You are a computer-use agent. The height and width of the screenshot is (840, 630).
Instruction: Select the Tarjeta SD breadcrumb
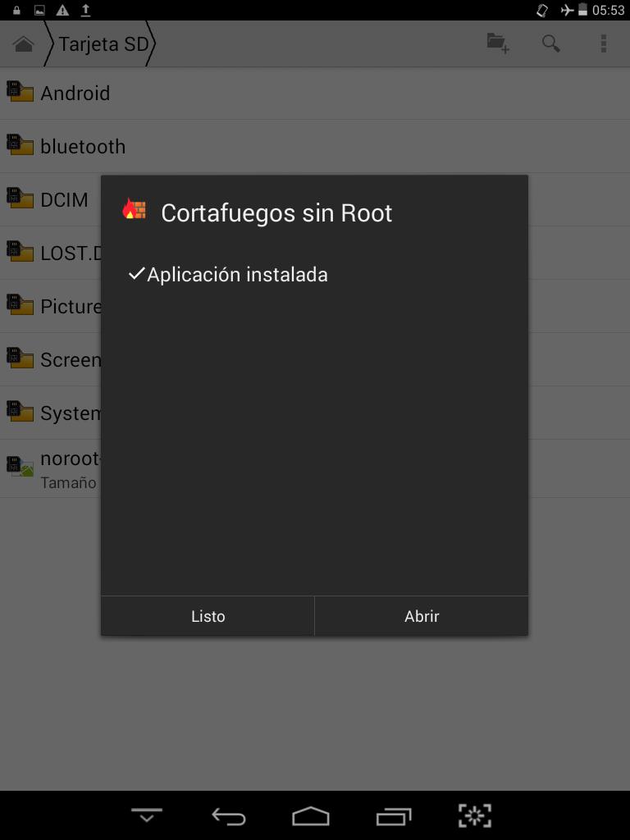(103, 44)
